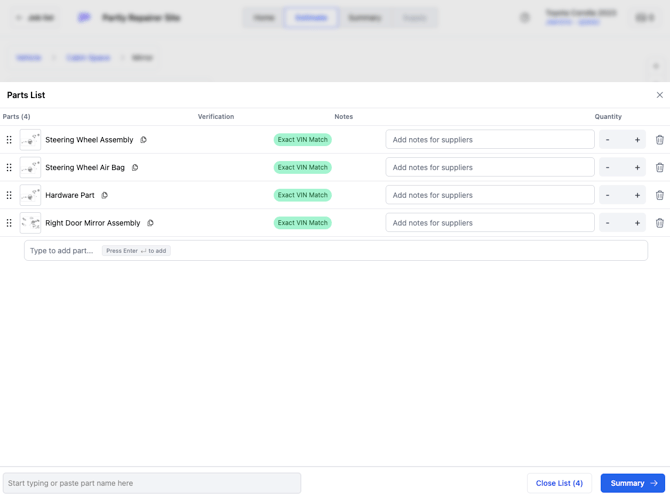
Task: Decrease quantity of Steering Wheel Assembly
Action: click(x=608, y=140)
